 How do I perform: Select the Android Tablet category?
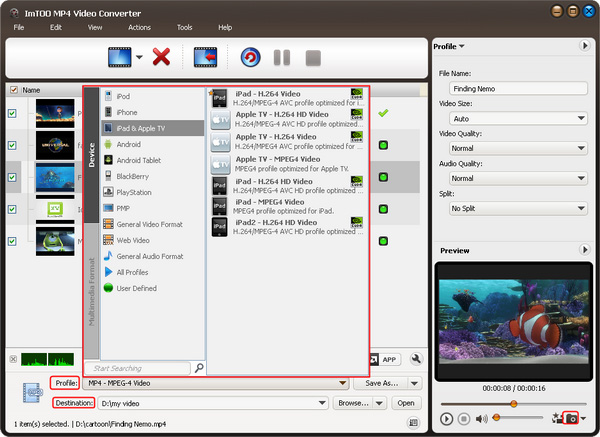tap(153, 160)
